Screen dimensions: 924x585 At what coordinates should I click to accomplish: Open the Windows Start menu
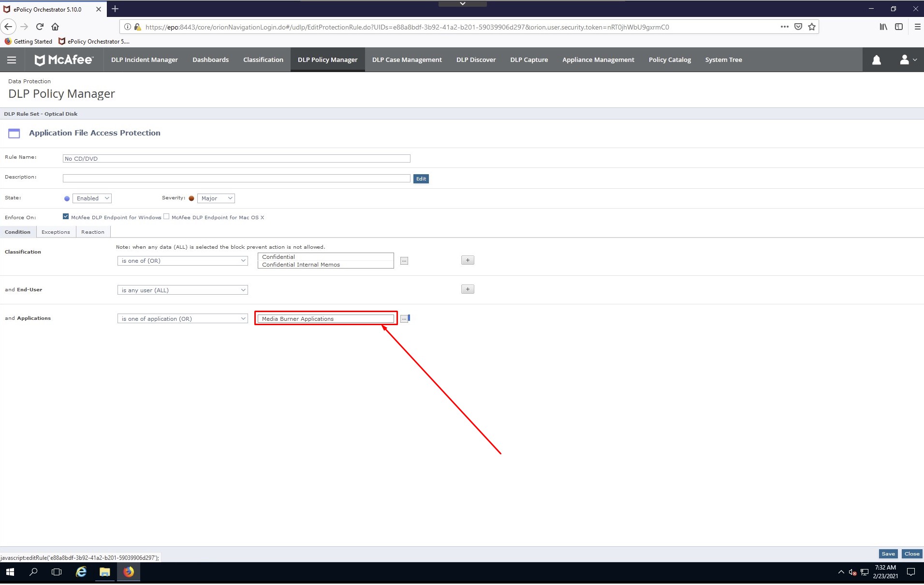click(10, 572)
